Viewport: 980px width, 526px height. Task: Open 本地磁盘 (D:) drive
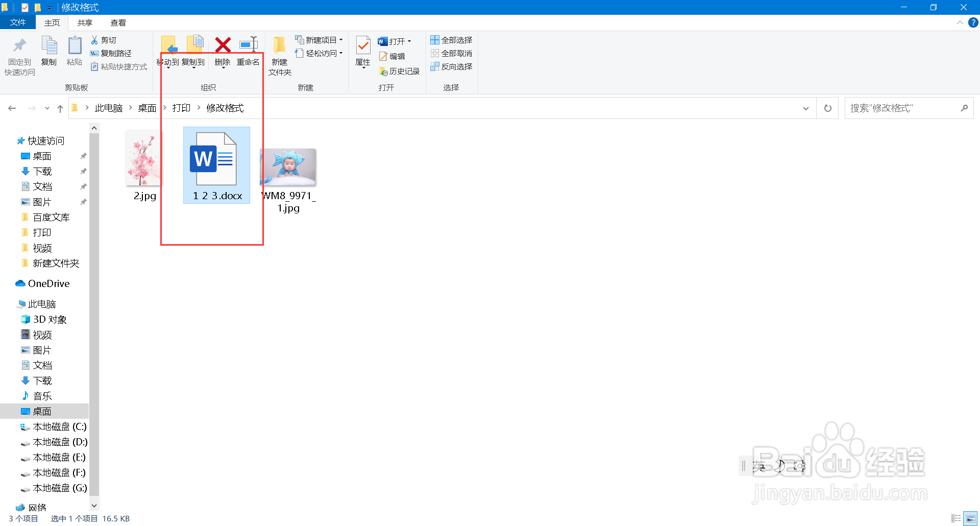coord(60,442)
